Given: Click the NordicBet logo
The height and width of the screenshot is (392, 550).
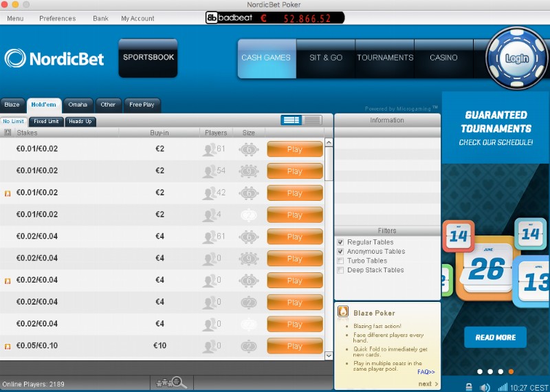Looking at the screenshot, I should [x=54, y=58].
